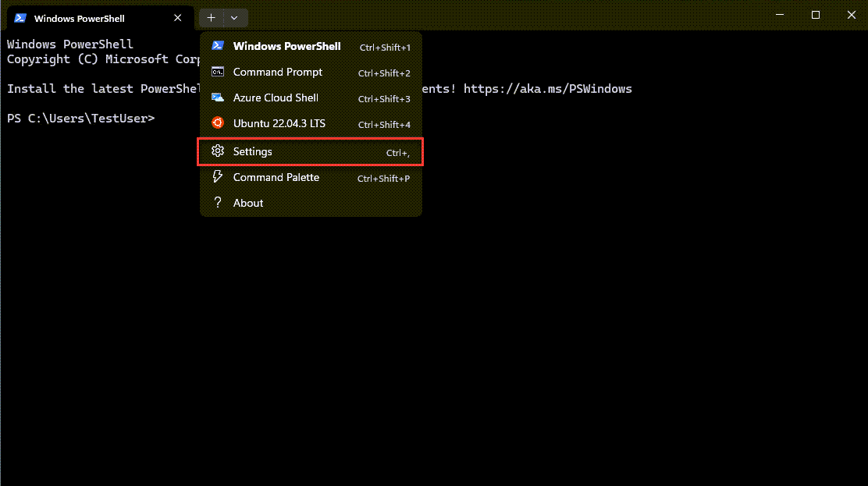868x486 pixels.
Task: Close the Windows PowerShell tab
Action: point(178,18)
